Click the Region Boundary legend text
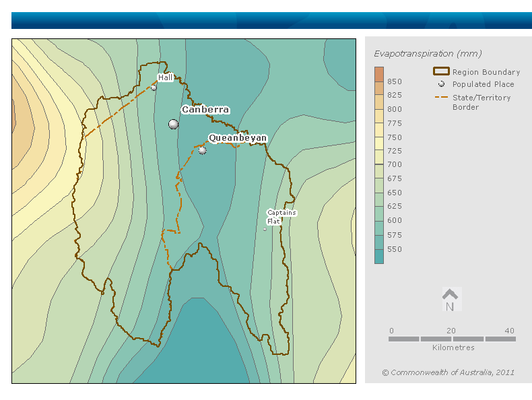Image resolution: width=532 pixels, height=400 pixels. (x=486, y=72)
